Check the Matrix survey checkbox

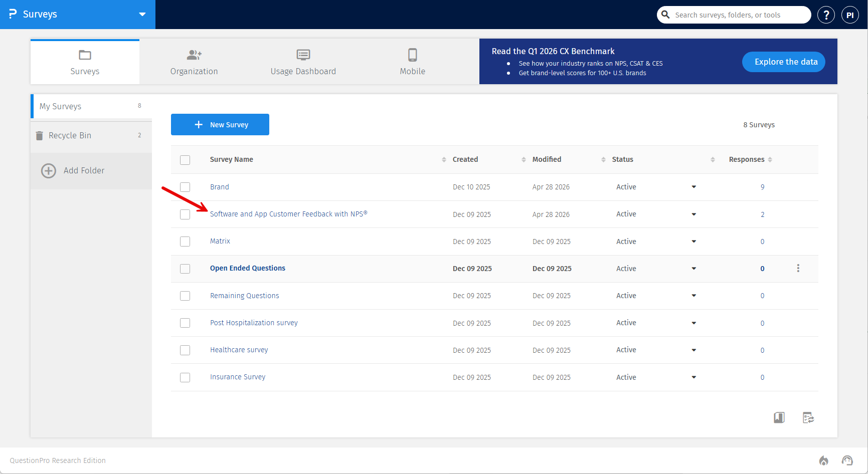pos(185,242)
